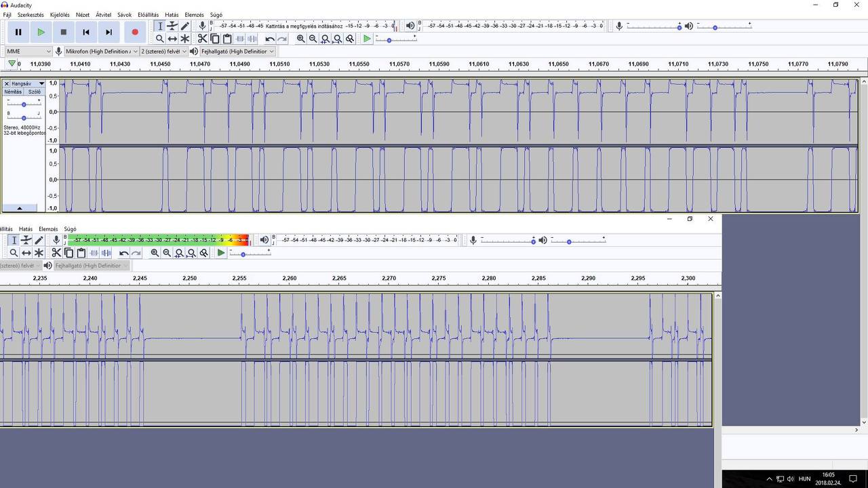Viewport: 868px width, 488px height.
Task: Open the Mikrofon recording device dropdown
Action: point(102,51)
